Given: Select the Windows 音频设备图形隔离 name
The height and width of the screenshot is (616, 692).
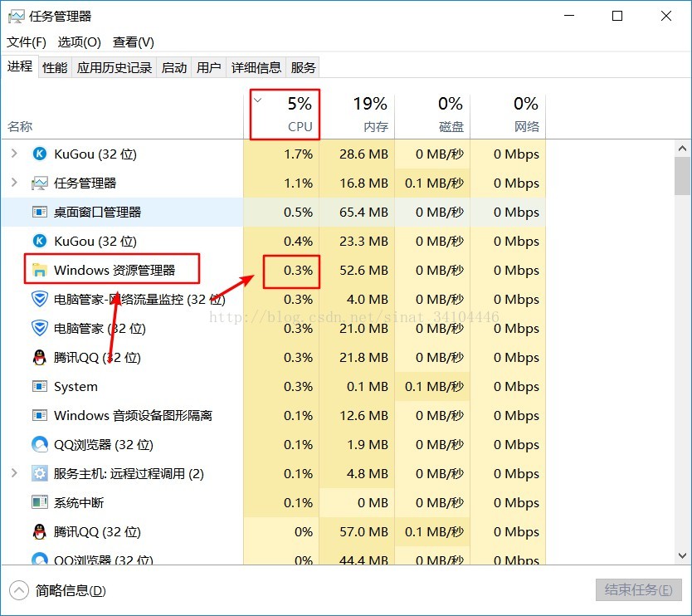Looking at the screenshot, I should pos(133,415).
